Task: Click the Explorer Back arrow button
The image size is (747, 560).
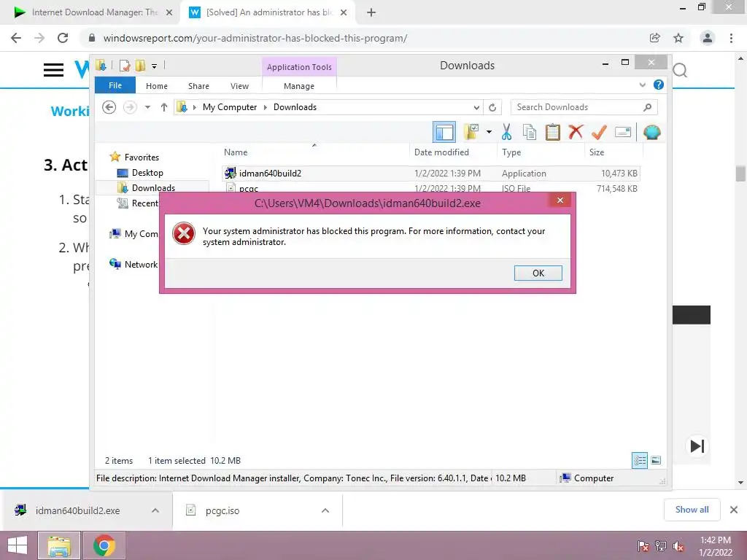Action: [109, 107]
